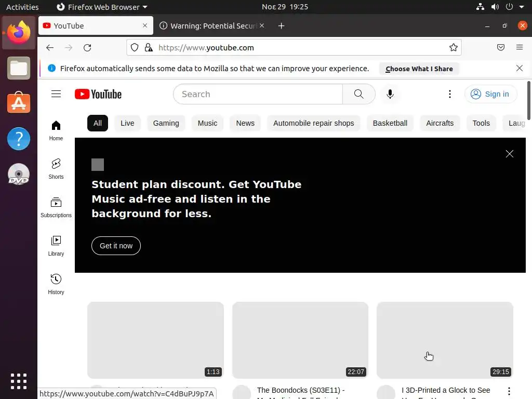Open more options for 3D-Printed Glock video

point(509,391)
